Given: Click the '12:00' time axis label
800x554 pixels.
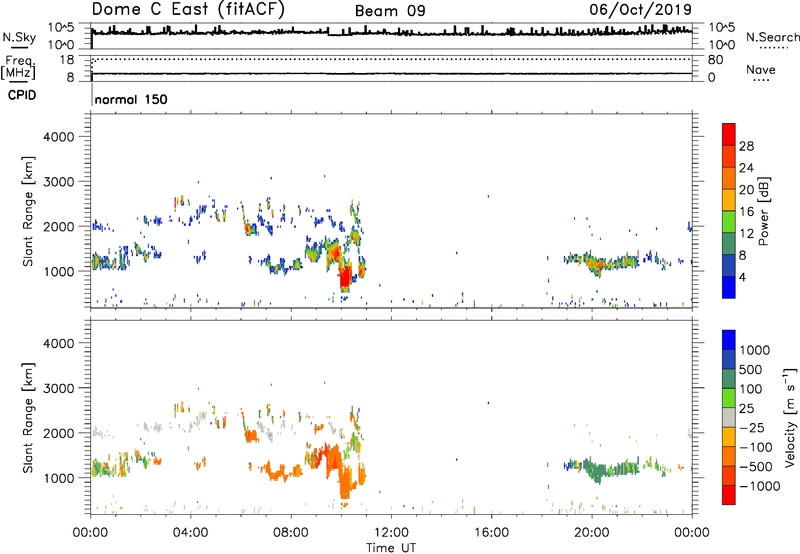Looking at the screenshot, I should (x=391, y=533).
